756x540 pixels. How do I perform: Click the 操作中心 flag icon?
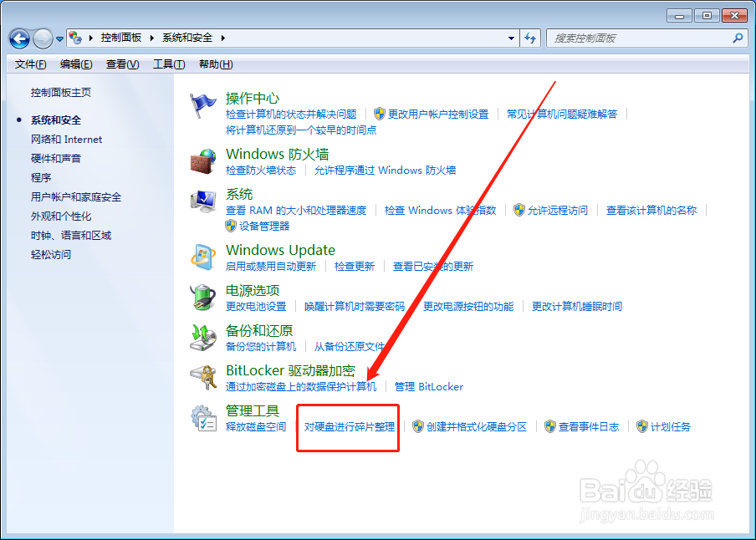(x=202, y=105)
